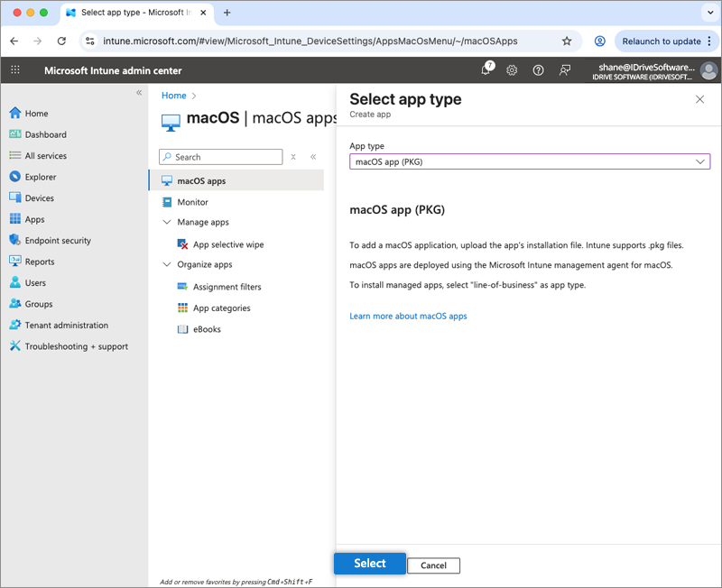Screen dimensions: 722x588
Task: Collapse the Manage apps section
Action: [167, 223]
